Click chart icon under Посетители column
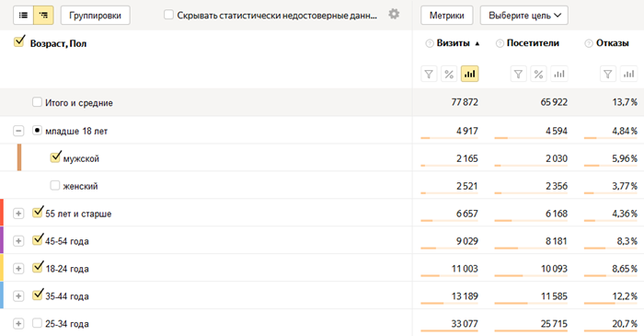Viewport: 644px width, 336px height. tap(559, 74)
